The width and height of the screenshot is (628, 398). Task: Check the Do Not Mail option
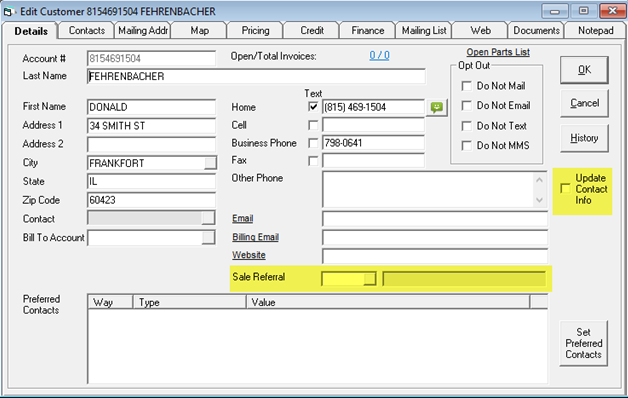point(467,86)
